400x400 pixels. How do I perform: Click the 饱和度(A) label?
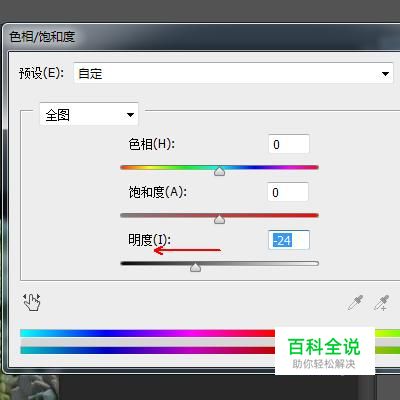pyautogui.click(x=158, y=192)
